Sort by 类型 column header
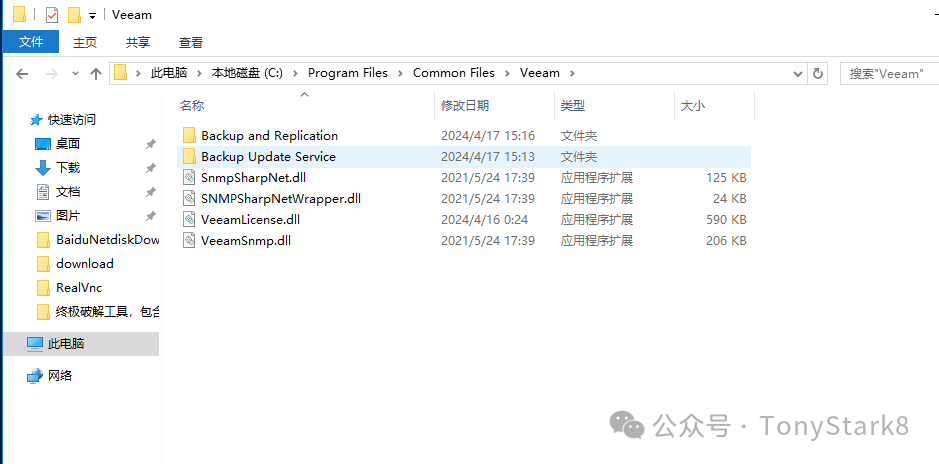This screenshot has height=464, width=939. point(573,106)
